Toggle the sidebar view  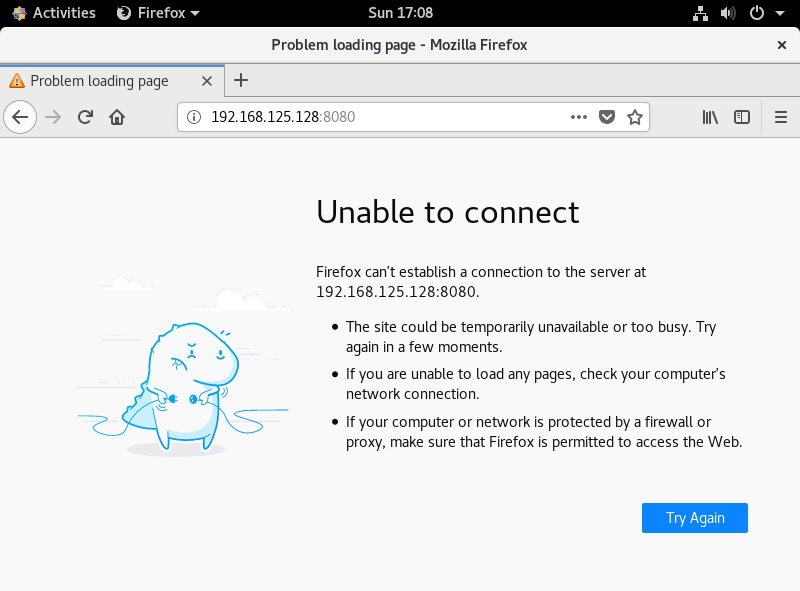[741, 117]
